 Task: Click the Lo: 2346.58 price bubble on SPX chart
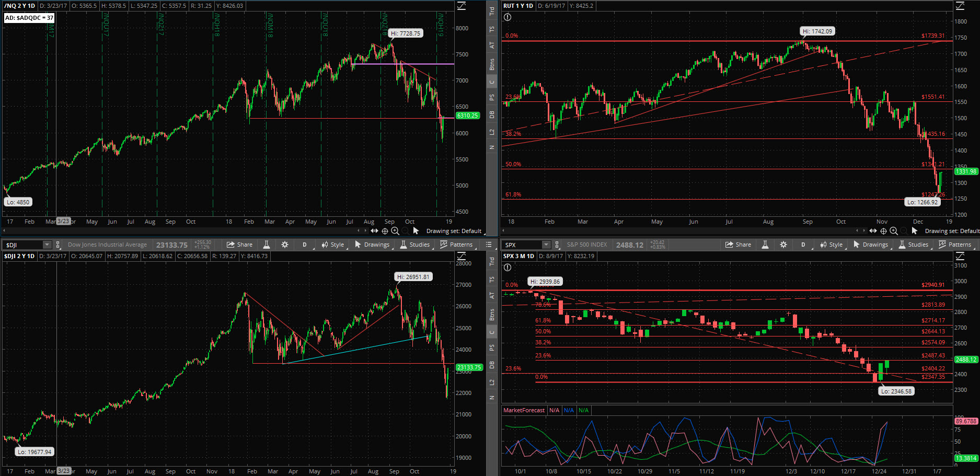(x=896, y=391)
